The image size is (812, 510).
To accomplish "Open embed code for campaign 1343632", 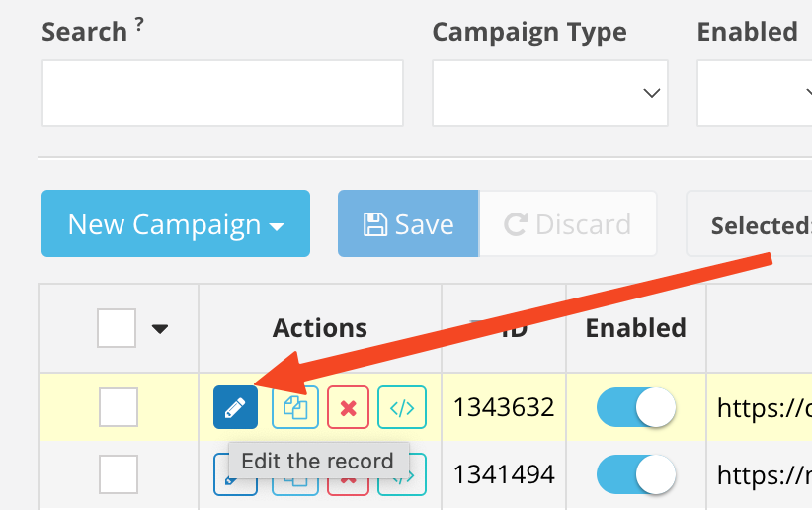I will click(402, 407).
